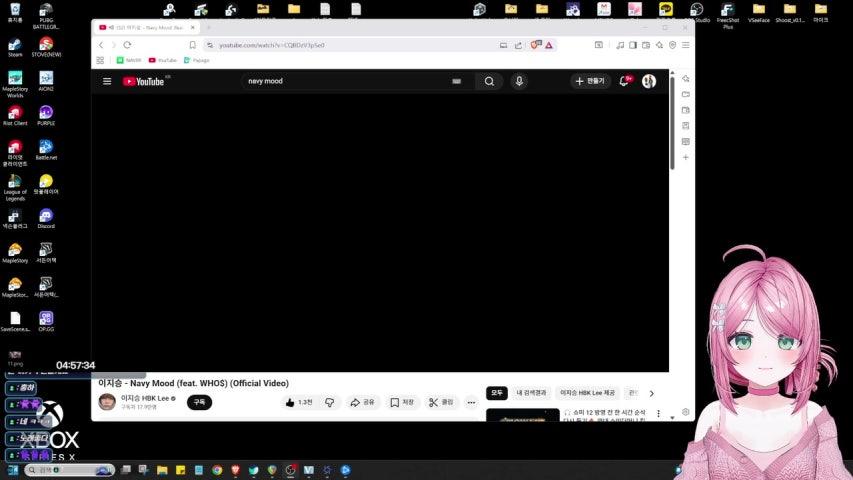
Task: Close the Navy Mood browser tab
Action: pyautogui.click(x=193, y=27)
